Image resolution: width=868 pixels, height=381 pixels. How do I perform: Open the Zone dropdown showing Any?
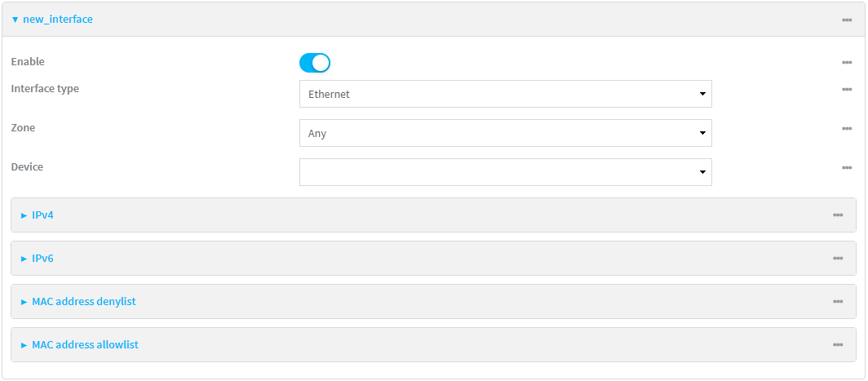[x=505, y=133]
